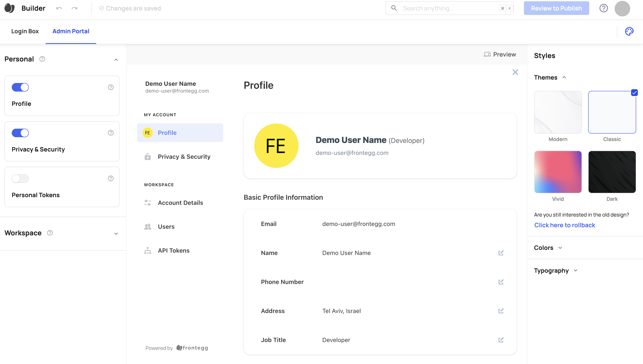This screenshot has height=364, width=643.
Task: Click the undo arrow icon
Action: (59, 8)
